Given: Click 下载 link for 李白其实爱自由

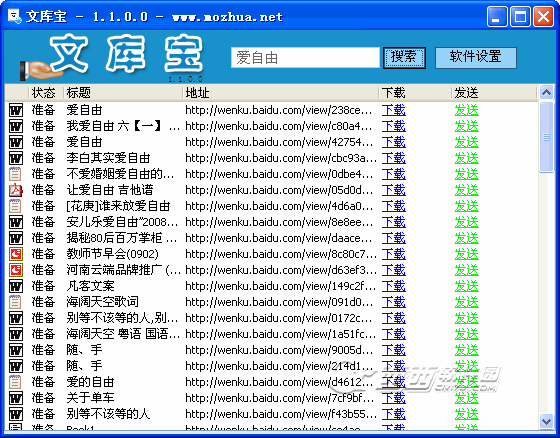Looking at the screenshot, I should 394,158.
